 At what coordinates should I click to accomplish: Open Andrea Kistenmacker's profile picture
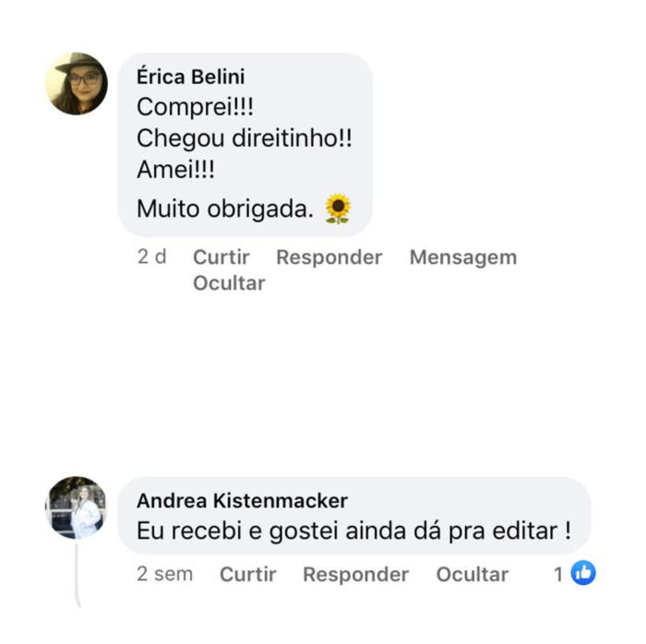[x=77, y=507]
